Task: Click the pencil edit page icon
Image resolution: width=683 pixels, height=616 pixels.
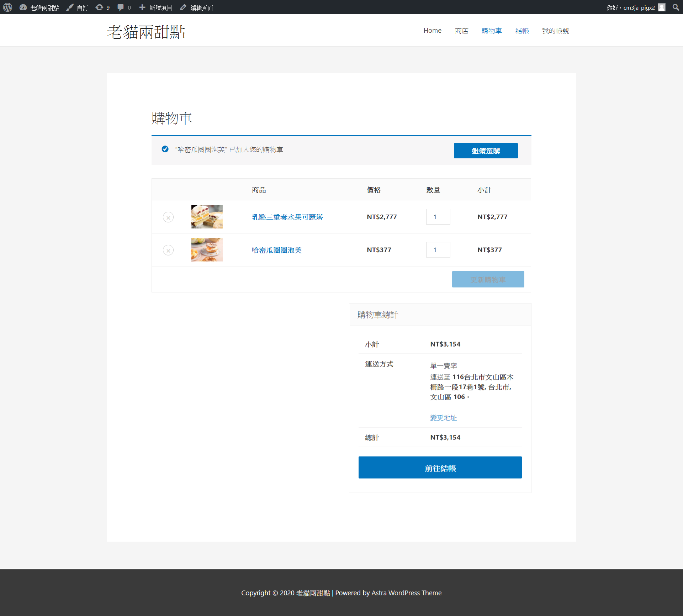Action: 183,7
